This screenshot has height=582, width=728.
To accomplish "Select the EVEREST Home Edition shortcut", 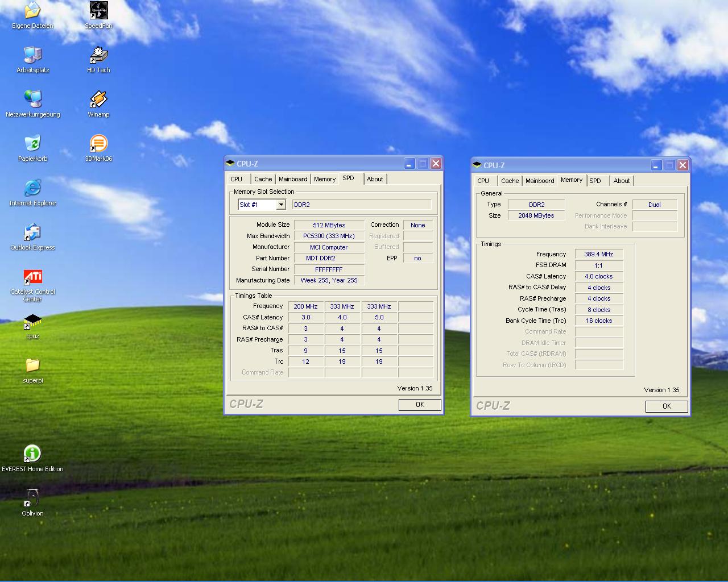I will pos(32,459).
